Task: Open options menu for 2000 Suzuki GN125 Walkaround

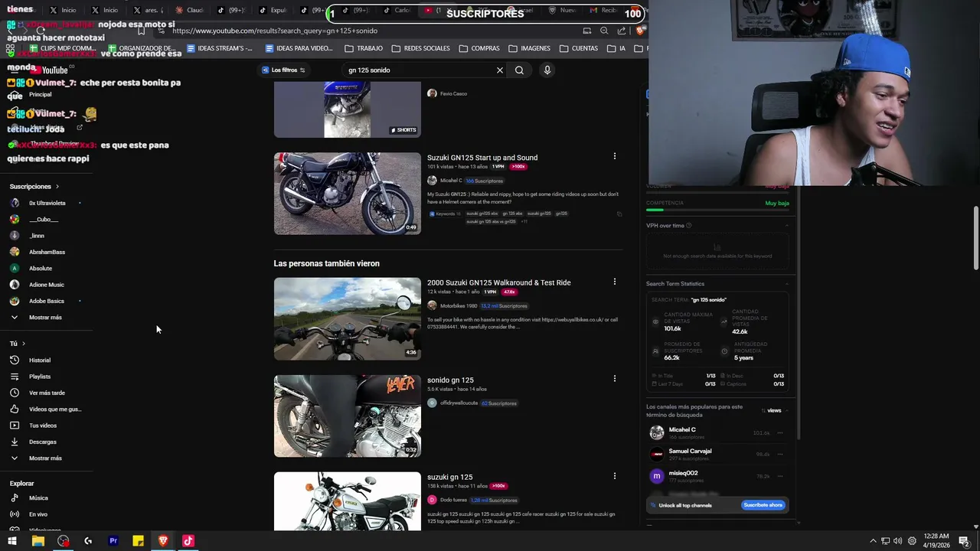Action: (614, 282)
